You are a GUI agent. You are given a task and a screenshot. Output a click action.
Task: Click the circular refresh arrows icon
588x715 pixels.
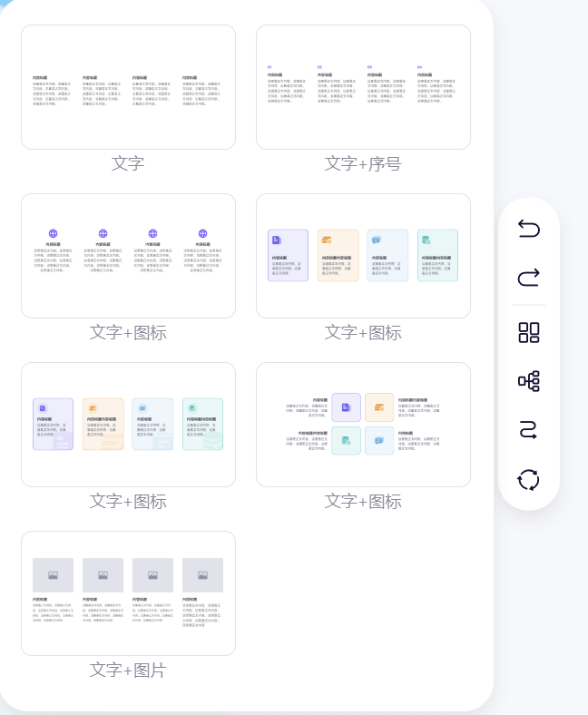click(529, 480)
